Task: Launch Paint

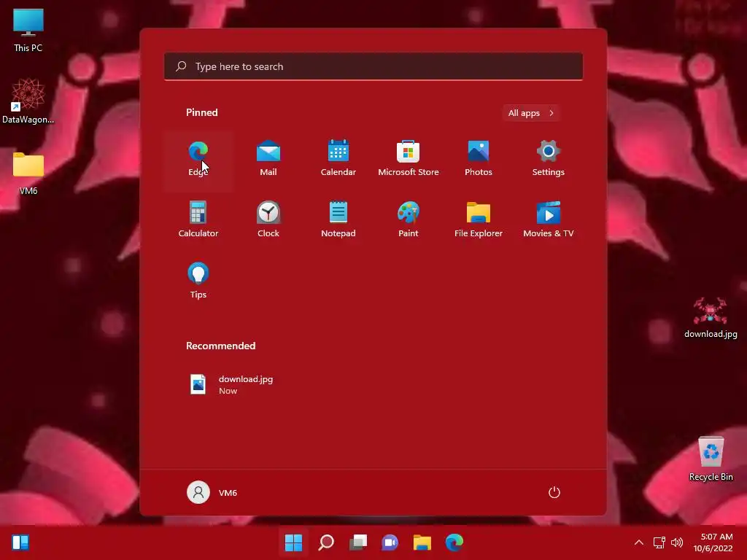Action: coord(409,220)
